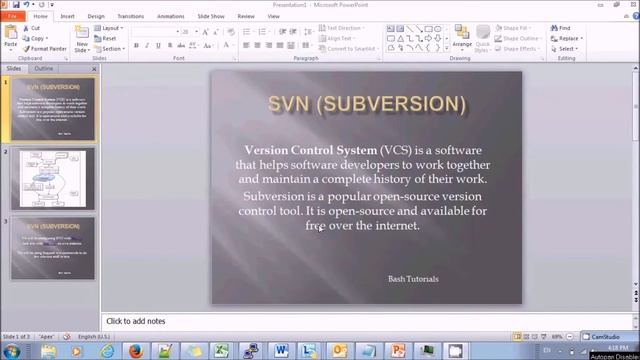Open the Text Direction dropdown
The height and width of the screenshot is (360, 640).
click(x=342, y=28)
